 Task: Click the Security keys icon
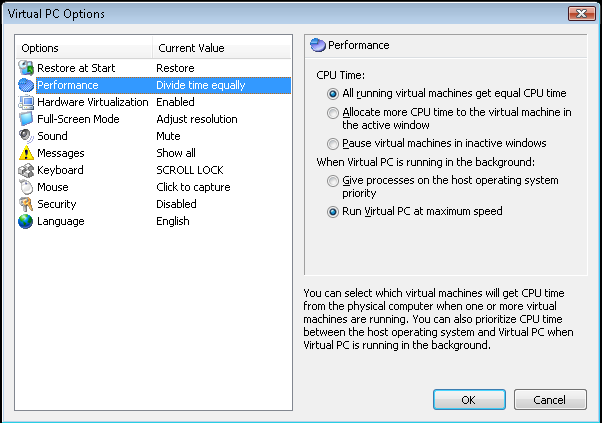(x=26, y=204)
